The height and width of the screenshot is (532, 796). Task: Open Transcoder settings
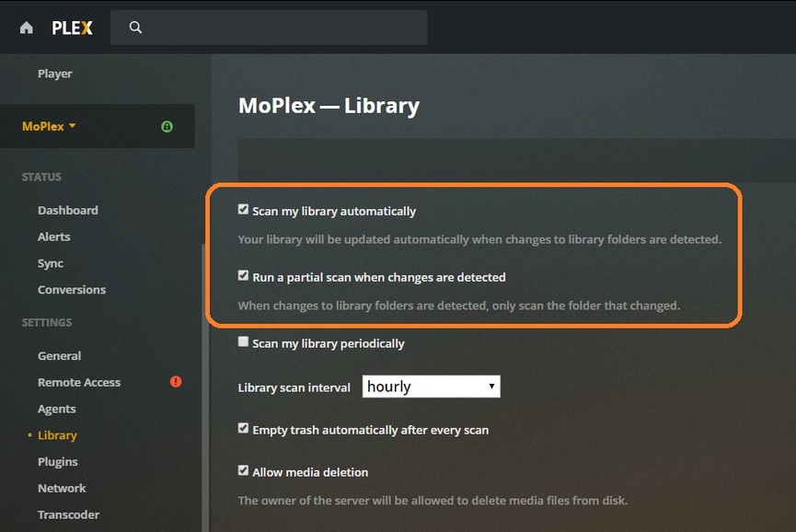(x=68, y=515)
